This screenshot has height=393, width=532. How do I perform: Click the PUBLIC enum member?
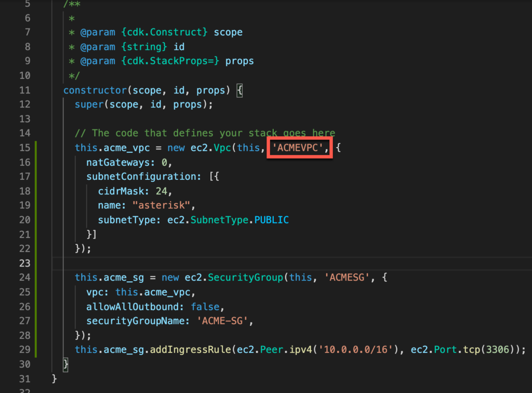[x=271, y=220]
